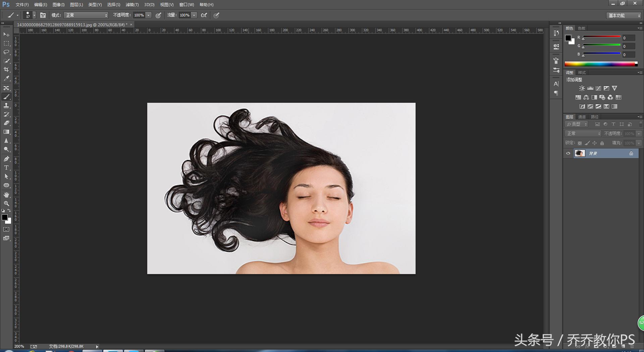Image resolution: width=644 pixels, height=352 pixels.
Task: Select the Pen tool
Action: [6, 159]
